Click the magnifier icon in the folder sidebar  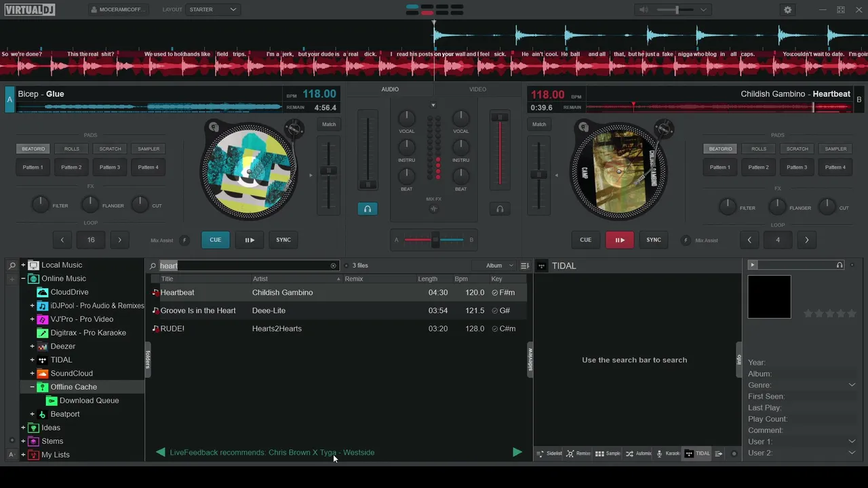click(x=12, y=265)
